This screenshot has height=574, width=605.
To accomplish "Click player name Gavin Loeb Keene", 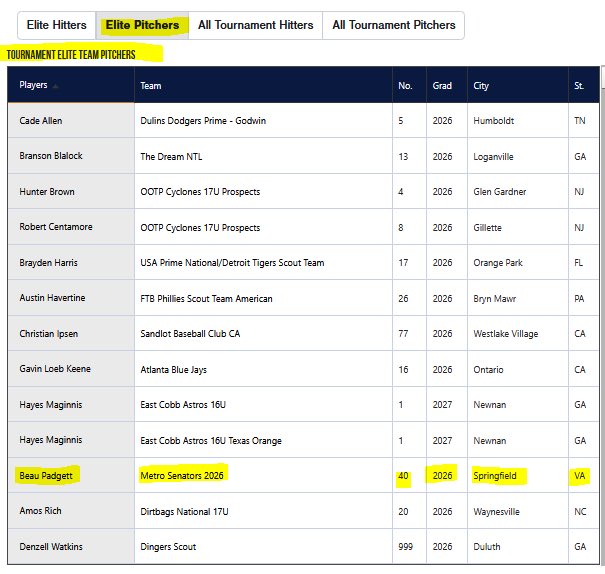I will coord(55,369).
